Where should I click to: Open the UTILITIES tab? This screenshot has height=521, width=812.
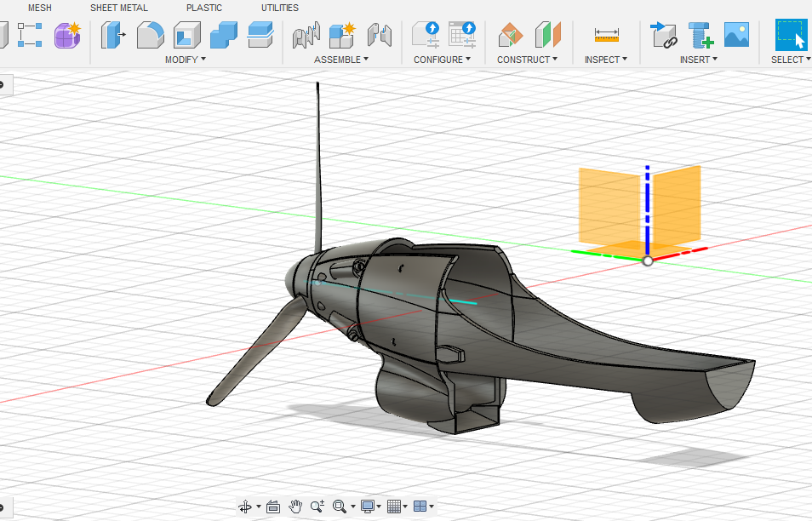point(280,8)
